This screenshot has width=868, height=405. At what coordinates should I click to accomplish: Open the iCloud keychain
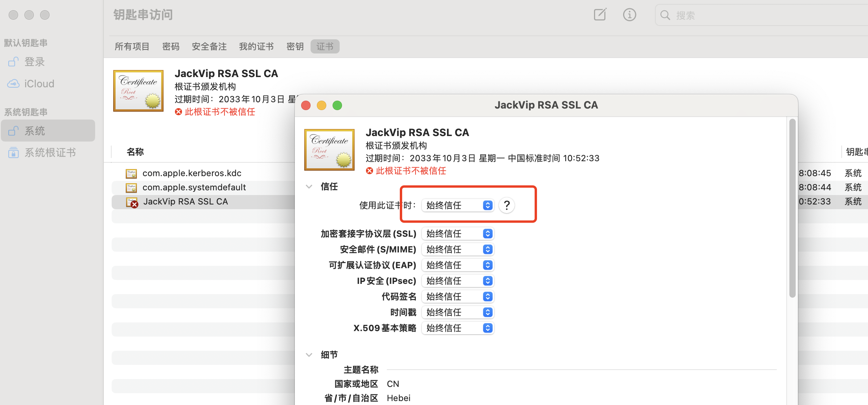coord(39,83)
